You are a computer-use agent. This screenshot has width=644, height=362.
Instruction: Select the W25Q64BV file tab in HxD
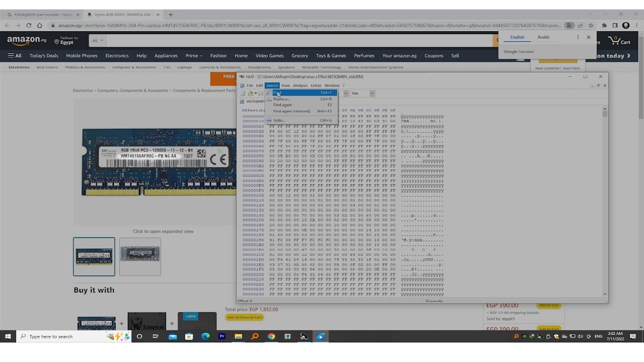click(x=253, y=102)
